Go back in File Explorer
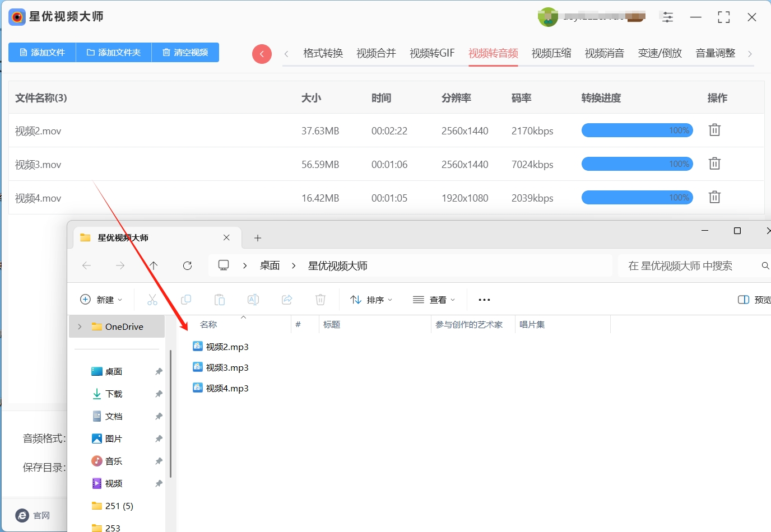Image resolution: width=771 pixels, height=532 pixels. tap(86, 265)
